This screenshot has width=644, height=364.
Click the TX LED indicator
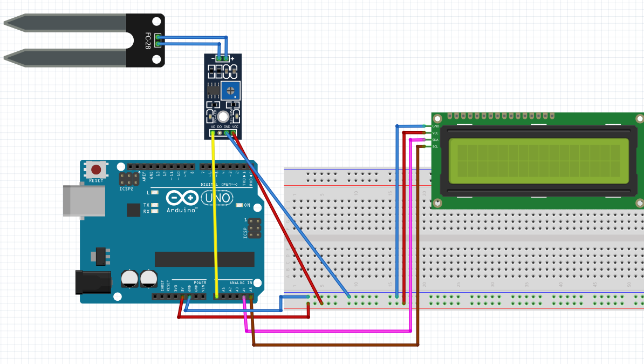click(155, 205)
